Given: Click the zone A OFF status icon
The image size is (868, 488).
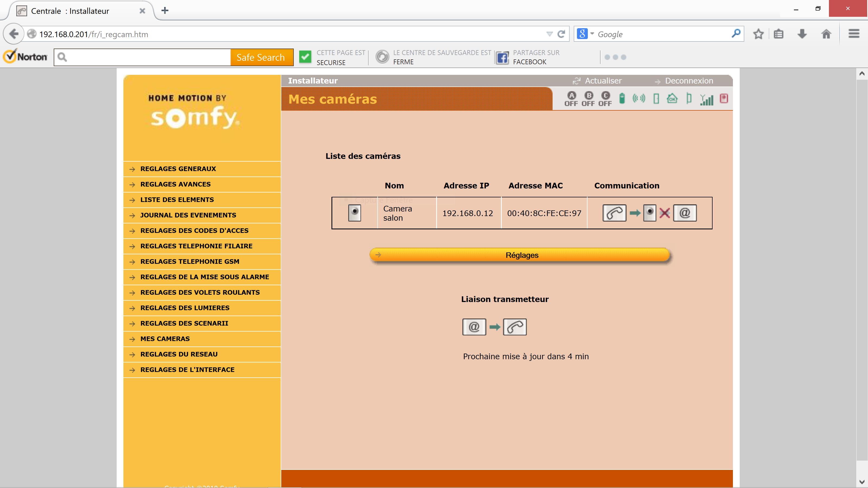Looking at the screenshot, I should tap(571, 99).
